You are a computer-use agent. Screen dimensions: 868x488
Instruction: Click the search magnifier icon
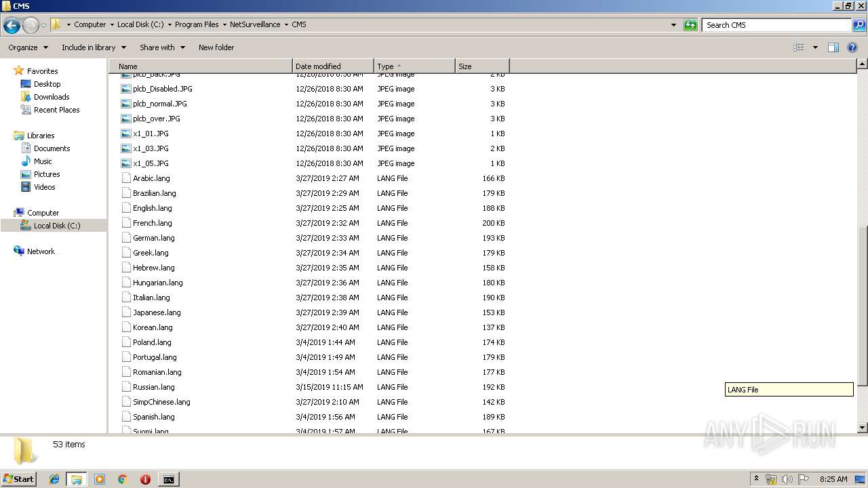859,25
